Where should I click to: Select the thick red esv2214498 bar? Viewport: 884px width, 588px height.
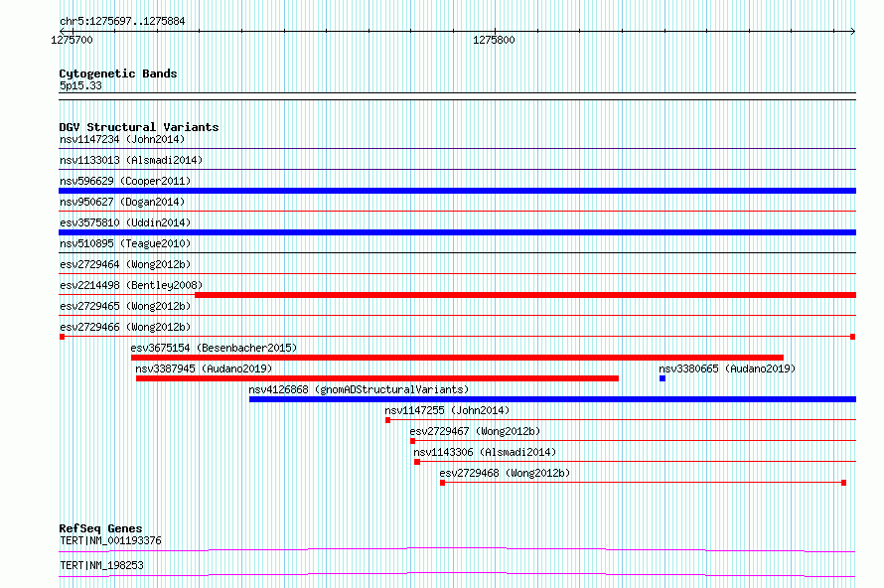tap(525, 295)
